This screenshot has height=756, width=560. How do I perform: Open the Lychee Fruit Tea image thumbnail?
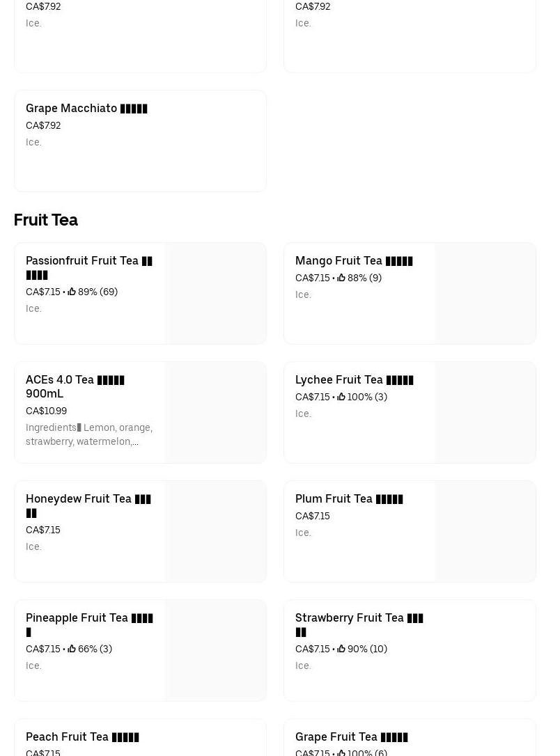485,412
